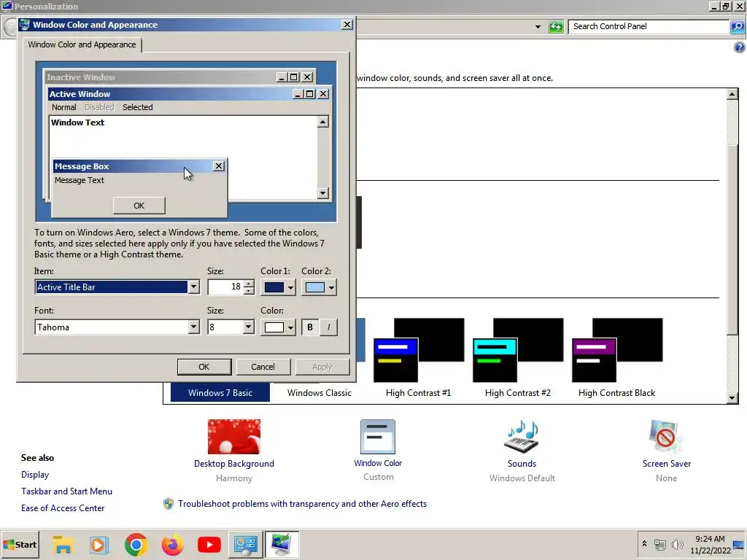Launch Firefox from taskbar

[172, 544]
